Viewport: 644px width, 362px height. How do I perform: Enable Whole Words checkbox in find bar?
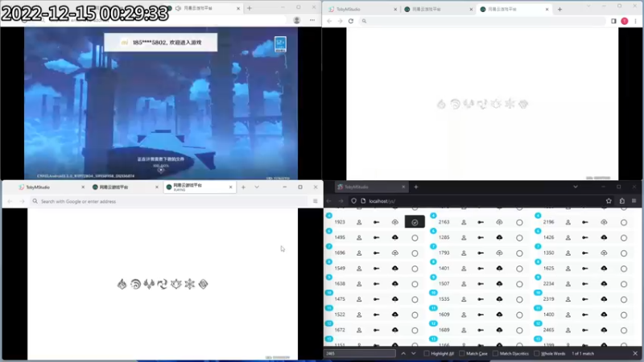coord(536,353)
